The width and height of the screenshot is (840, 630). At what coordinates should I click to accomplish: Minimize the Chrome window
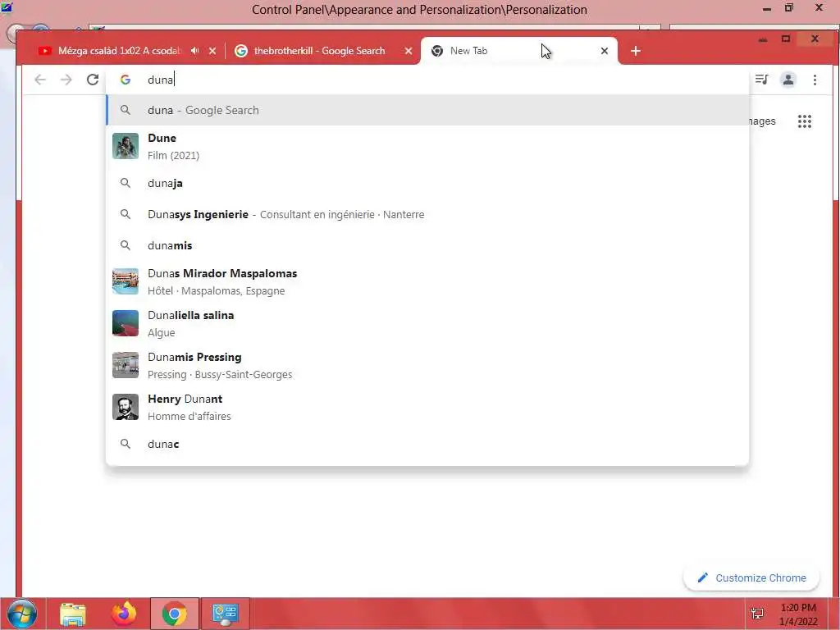763,39
